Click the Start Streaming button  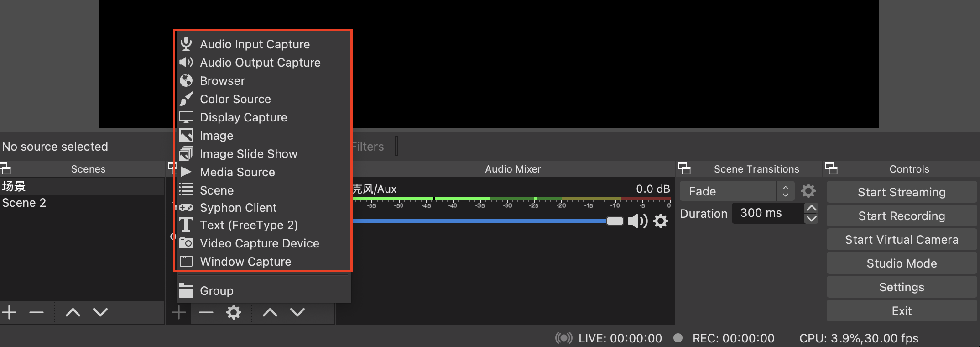pyautogui.click(x=902, y=192)
